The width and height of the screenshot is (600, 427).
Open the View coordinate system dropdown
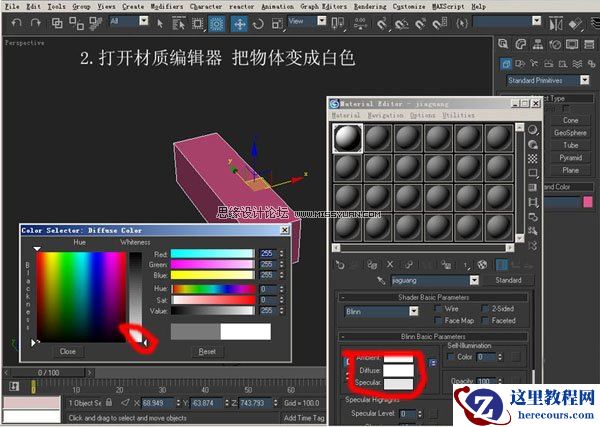322,21
